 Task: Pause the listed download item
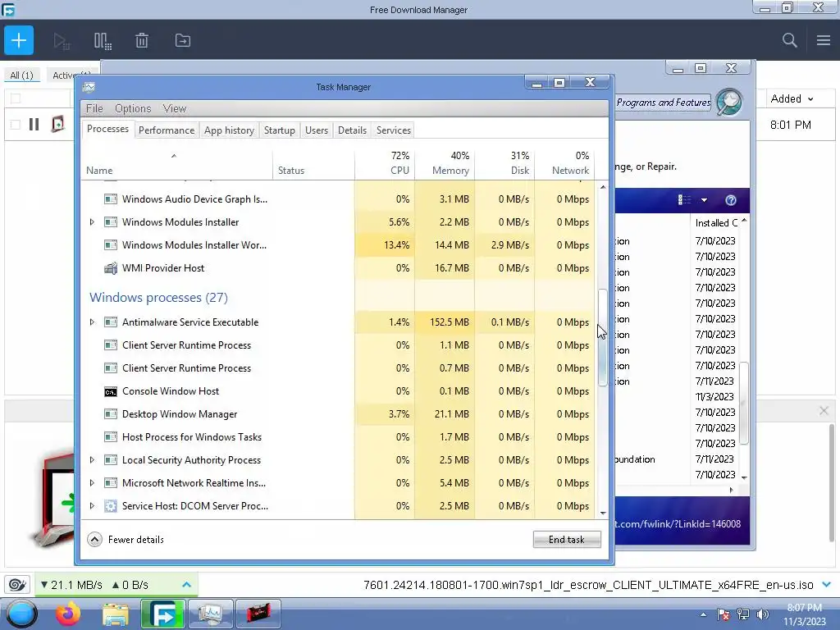pyautogui.click(x=34, y=125)
